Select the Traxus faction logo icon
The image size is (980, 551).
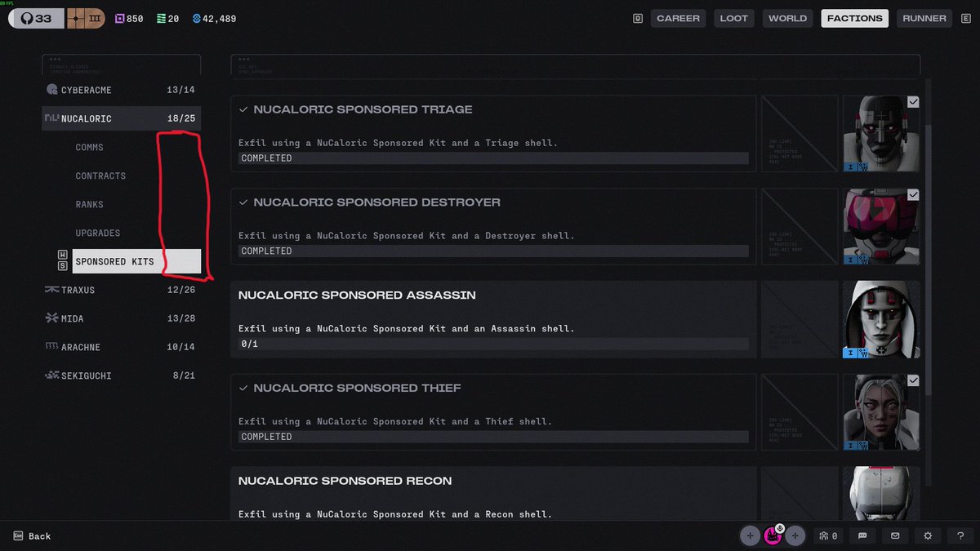52,290
